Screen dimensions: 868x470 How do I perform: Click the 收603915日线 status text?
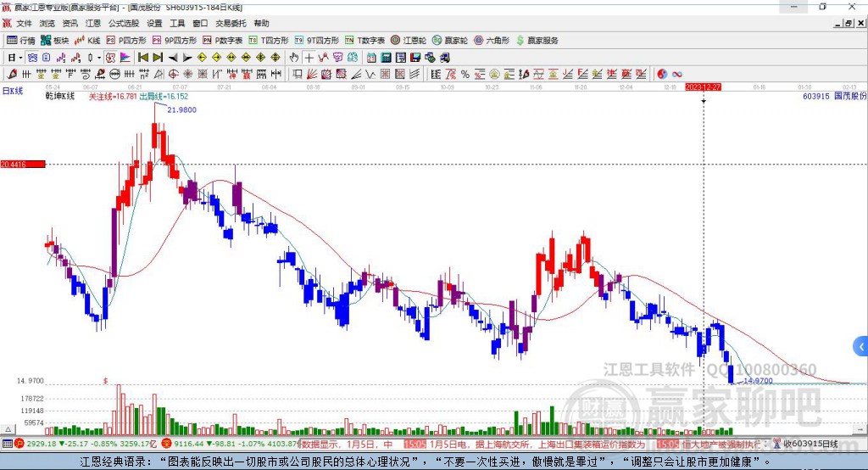(x=810, y=444)
